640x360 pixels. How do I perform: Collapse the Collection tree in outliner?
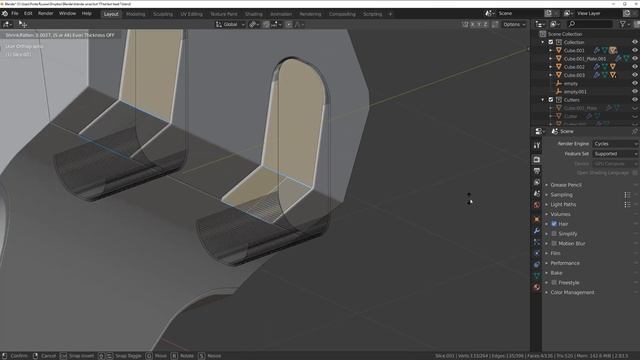(543, 42)
